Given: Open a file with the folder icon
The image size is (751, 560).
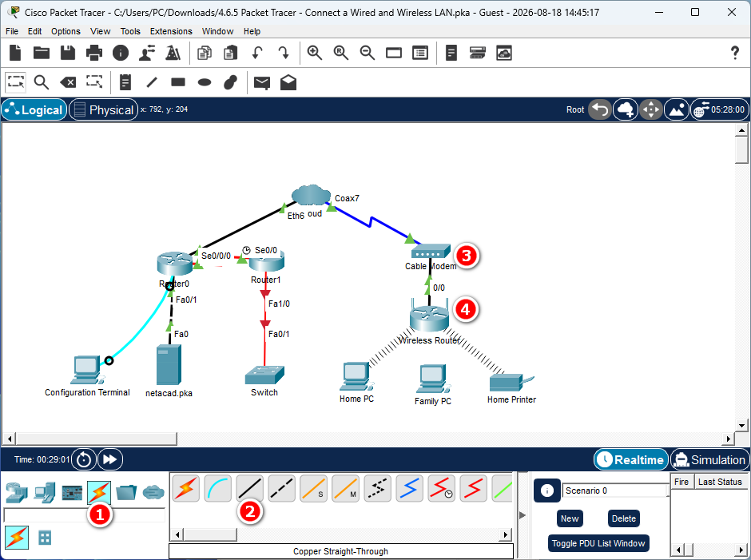Looking at the screenshot, I should [x=42, y=53].
